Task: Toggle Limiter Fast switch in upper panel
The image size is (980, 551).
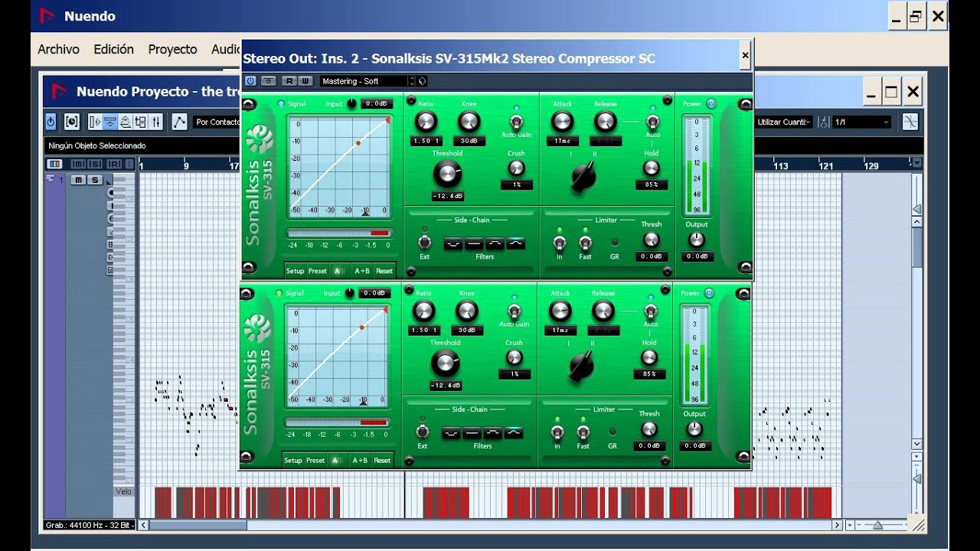Action: 585,243
